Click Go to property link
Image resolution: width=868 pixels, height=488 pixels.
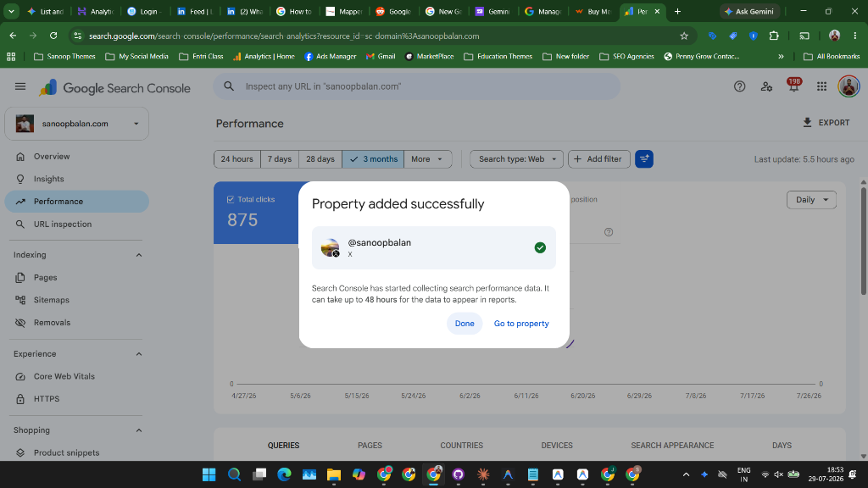[x=521, y=324]
